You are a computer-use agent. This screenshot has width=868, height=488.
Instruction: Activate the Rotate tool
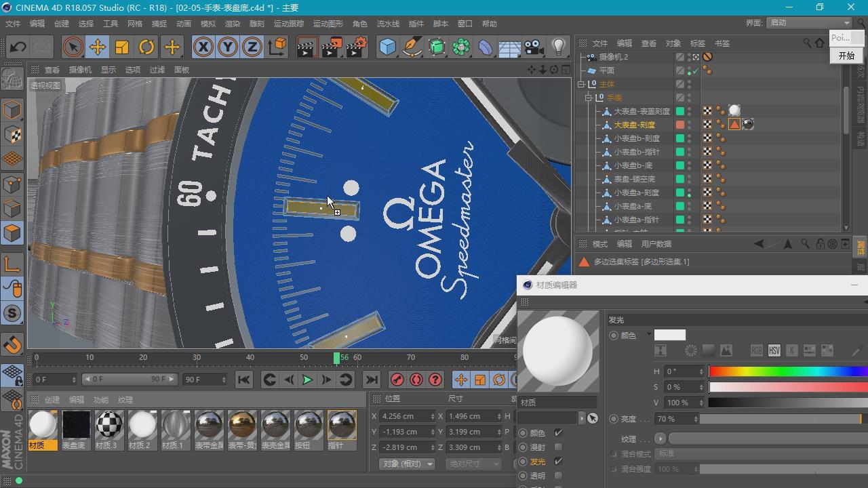pyautogui.click(x=146, y=47)
